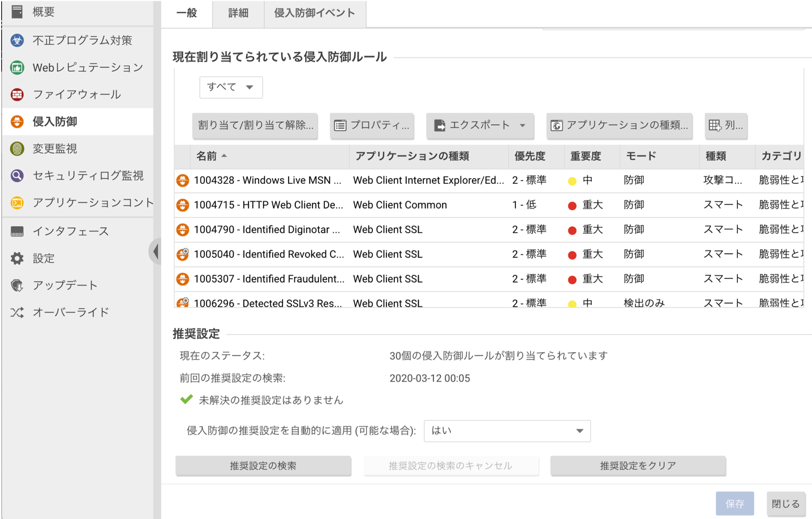Select the 1004715 HTTP Web Client rule row
812x519 pixels.
tap(268, 205)
